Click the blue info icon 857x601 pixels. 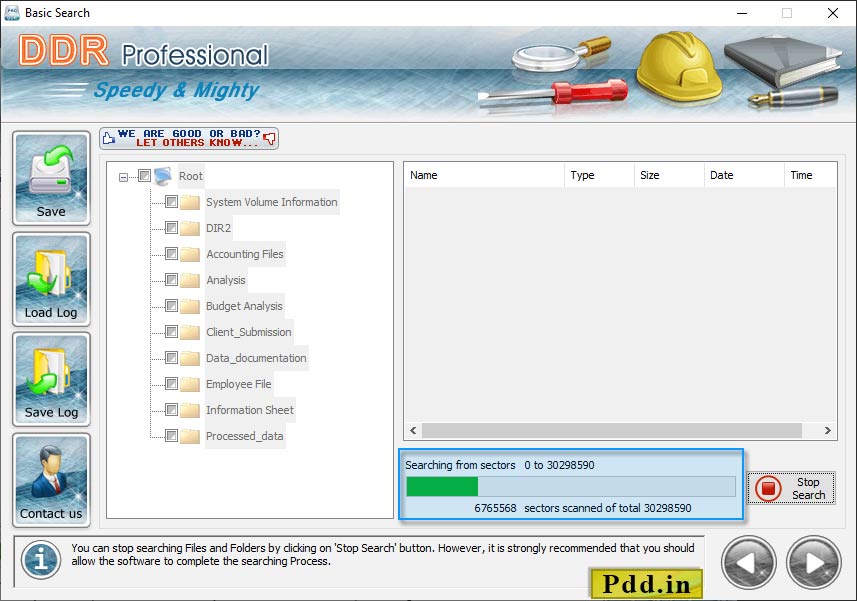[41, 560]
